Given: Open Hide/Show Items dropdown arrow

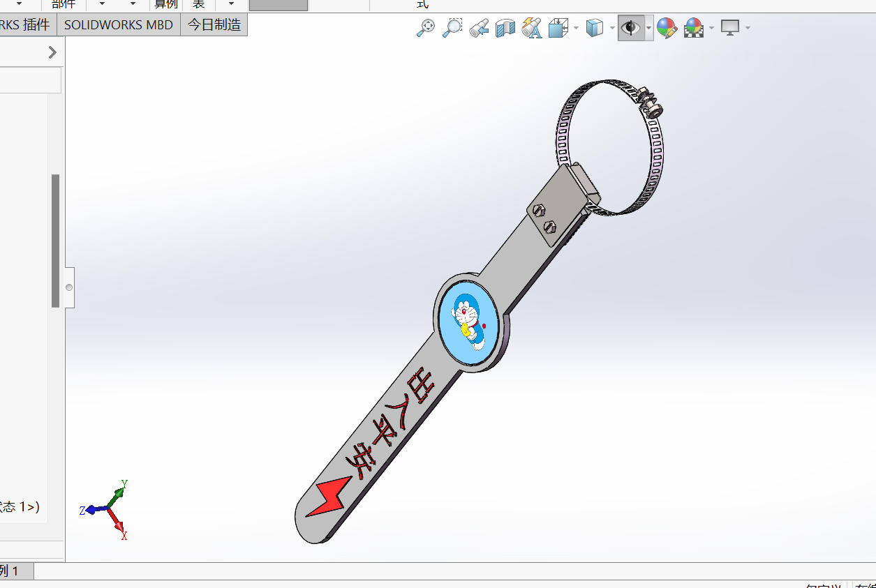Looking at the screenshot, I should 649,28.
